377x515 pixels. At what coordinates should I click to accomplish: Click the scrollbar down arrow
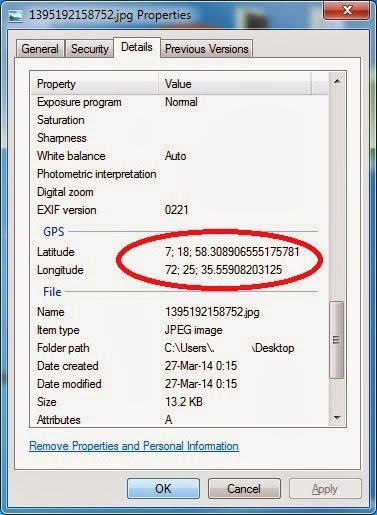point(337,418)
